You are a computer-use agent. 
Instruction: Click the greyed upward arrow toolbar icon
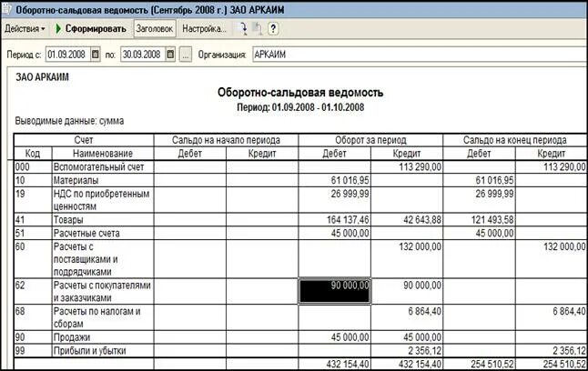click(258, 28)
